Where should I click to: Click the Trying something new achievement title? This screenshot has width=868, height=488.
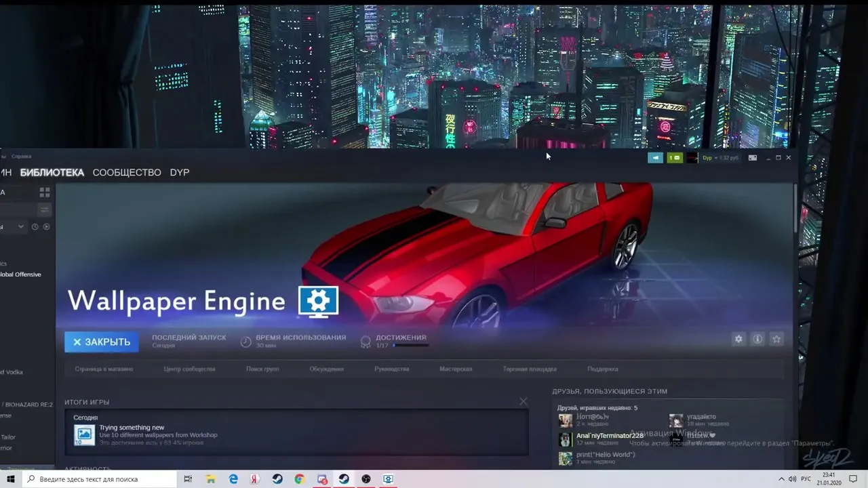(x=132, y=428)
